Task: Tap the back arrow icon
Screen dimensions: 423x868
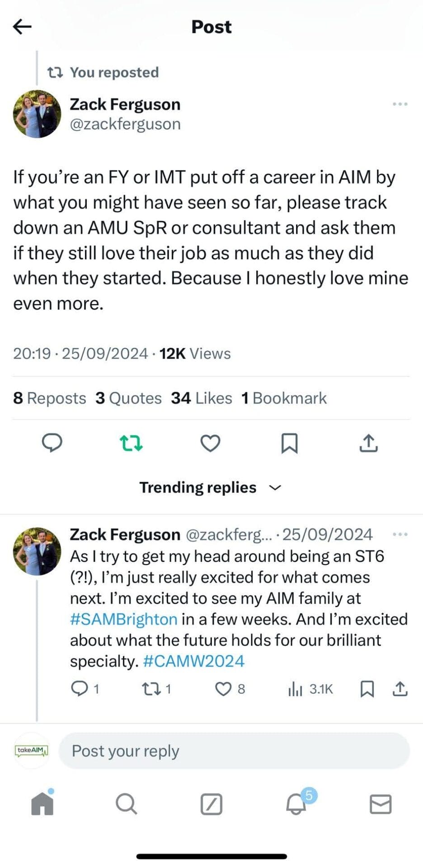Action: point(22,27)
